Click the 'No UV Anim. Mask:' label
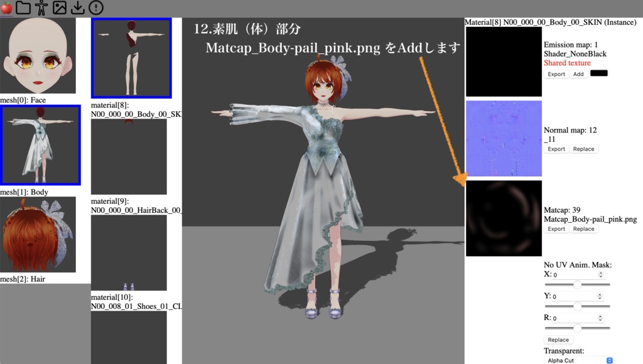The height and width of the screenshot is (364, 643). coord(578,265)
